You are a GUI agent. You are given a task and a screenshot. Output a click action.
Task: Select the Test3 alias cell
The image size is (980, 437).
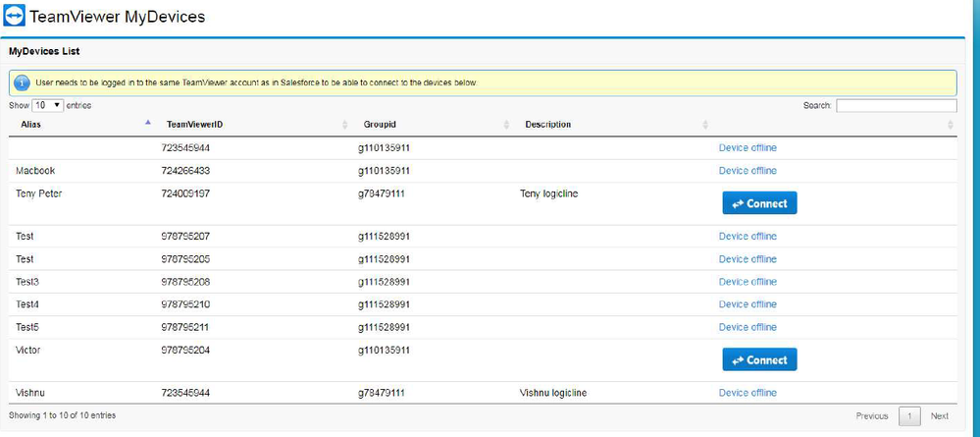(x=27, y=282)
